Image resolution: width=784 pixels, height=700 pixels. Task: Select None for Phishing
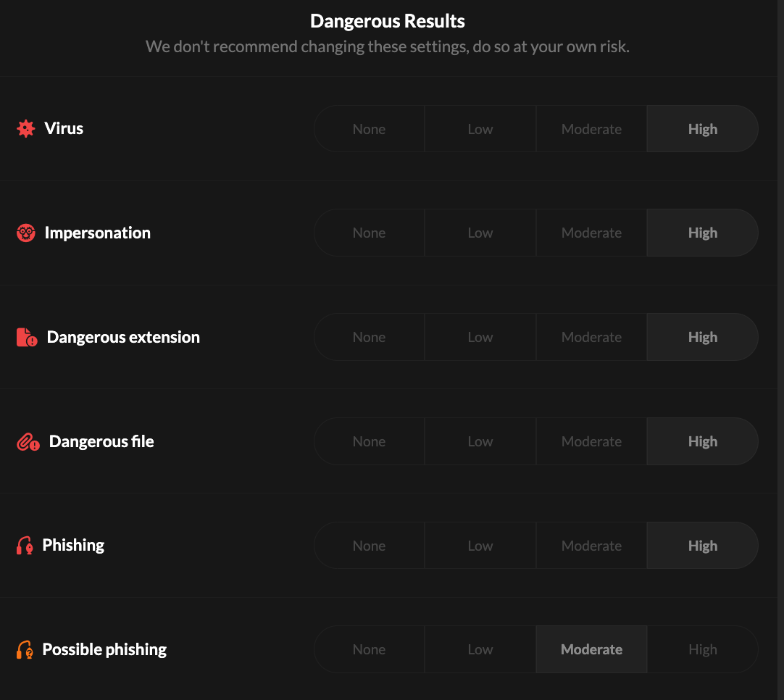tap(369, 546)
